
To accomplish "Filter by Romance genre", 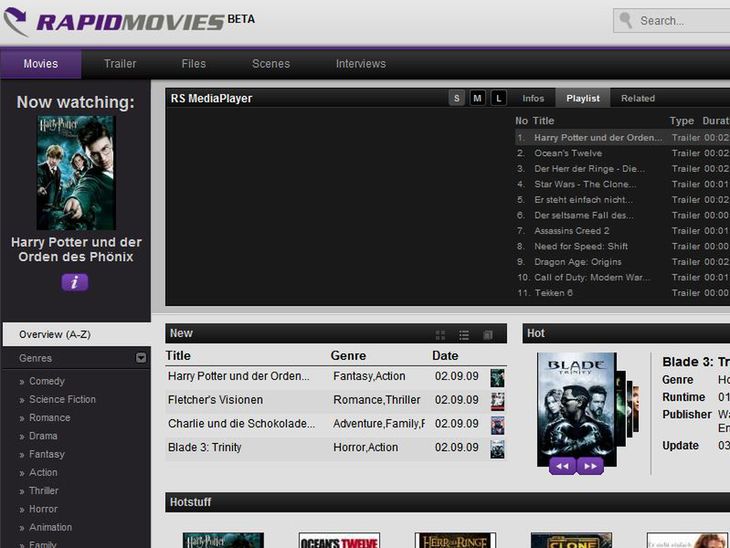I will point(49,418).
